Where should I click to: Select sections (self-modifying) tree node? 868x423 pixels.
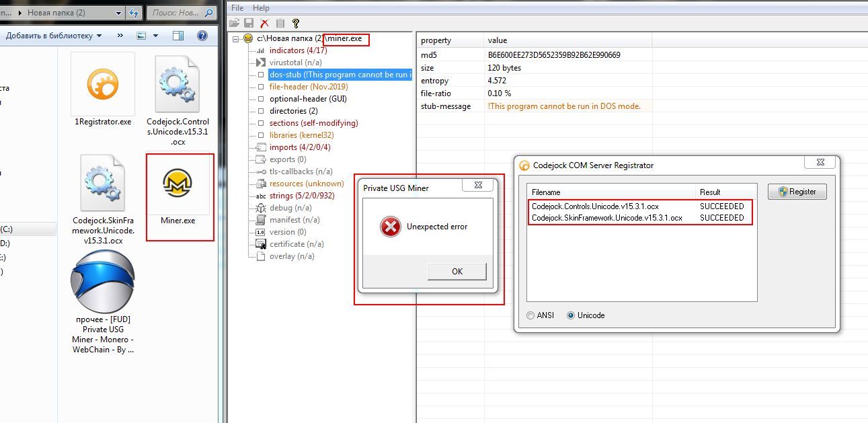313,123
